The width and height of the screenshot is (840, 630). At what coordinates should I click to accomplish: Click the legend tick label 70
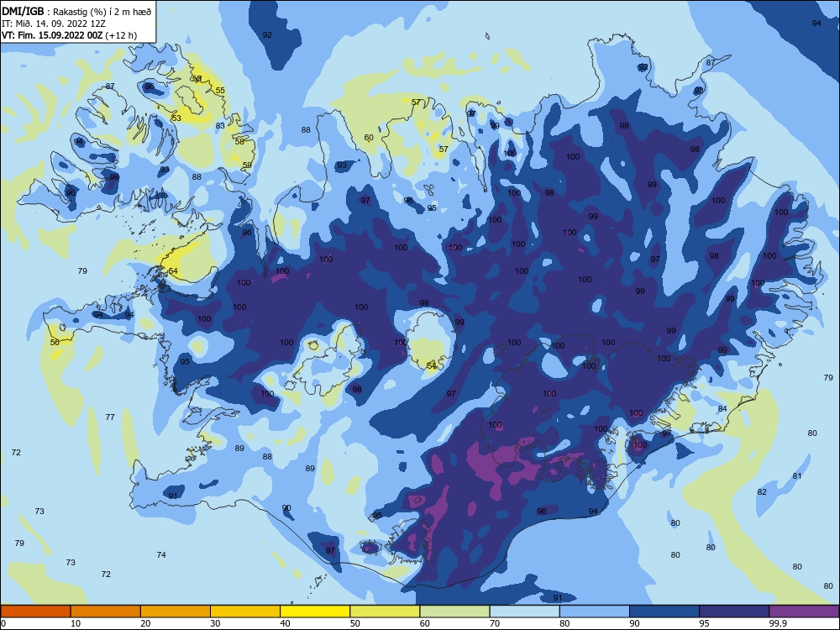495,623
